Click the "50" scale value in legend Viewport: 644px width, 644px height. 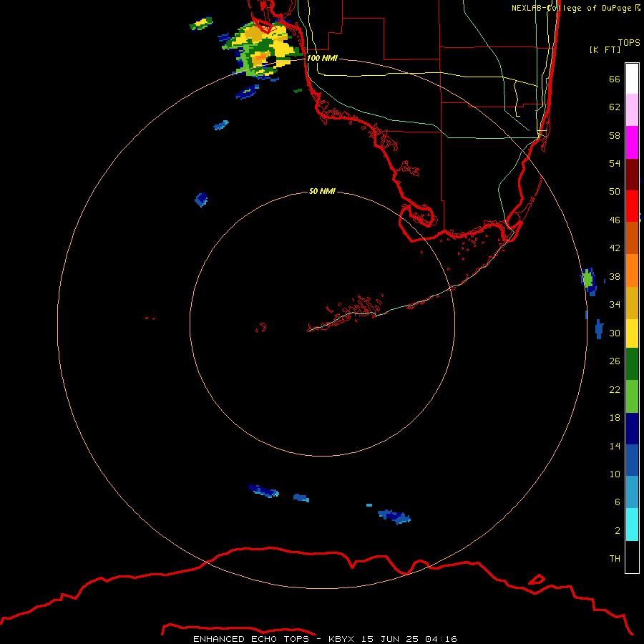pos(615,192)
